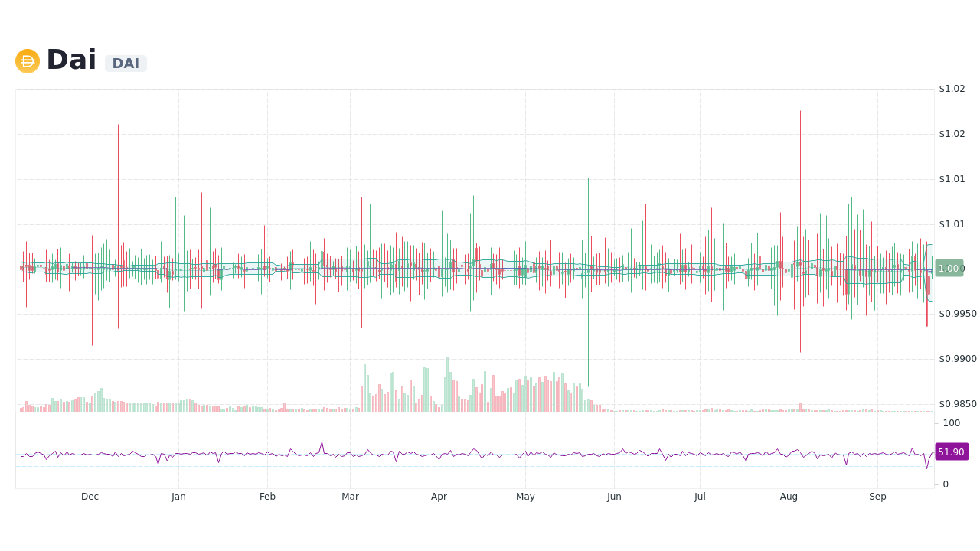Viewport: 980px width, 551px height.
Task: Click the $0.9900 price axis label
Action: [x=958, y=359]
